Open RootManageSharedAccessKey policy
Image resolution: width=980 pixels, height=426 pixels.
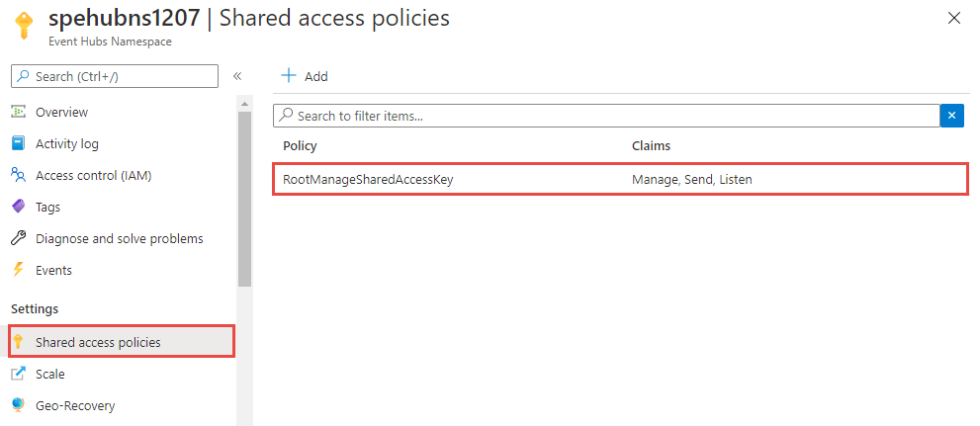pos(368,179)
